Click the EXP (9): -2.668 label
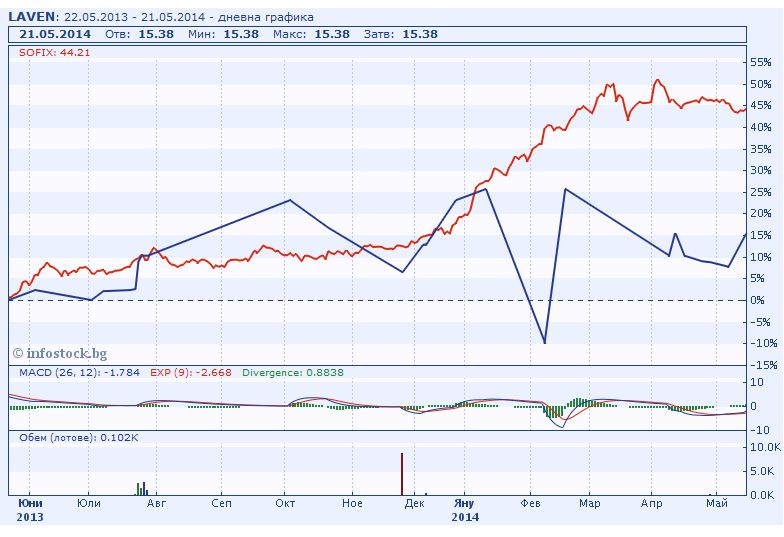784x537 pixels. point(191,372)
